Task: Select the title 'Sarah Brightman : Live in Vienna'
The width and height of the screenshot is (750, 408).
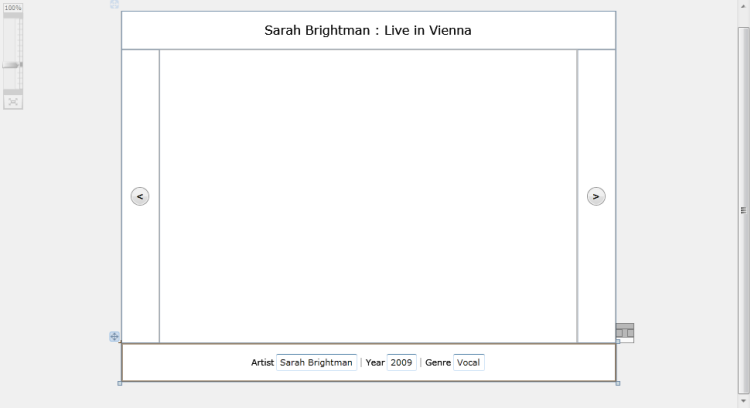Action: pyautogui.click(x=368, y=30)
